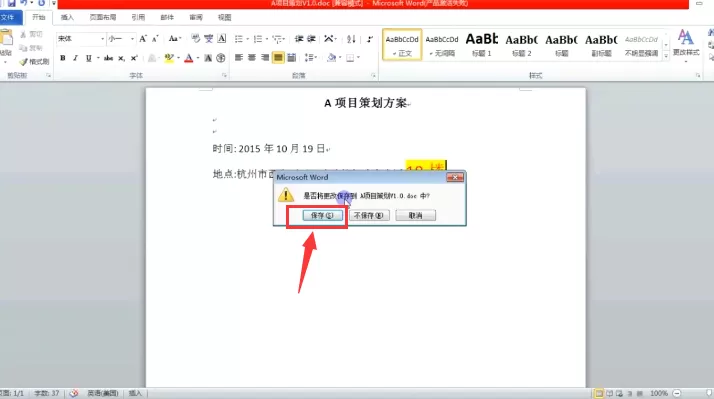Toggle the insert mode indicator in status bar
The image size is (714, 399).
point(135,393)
